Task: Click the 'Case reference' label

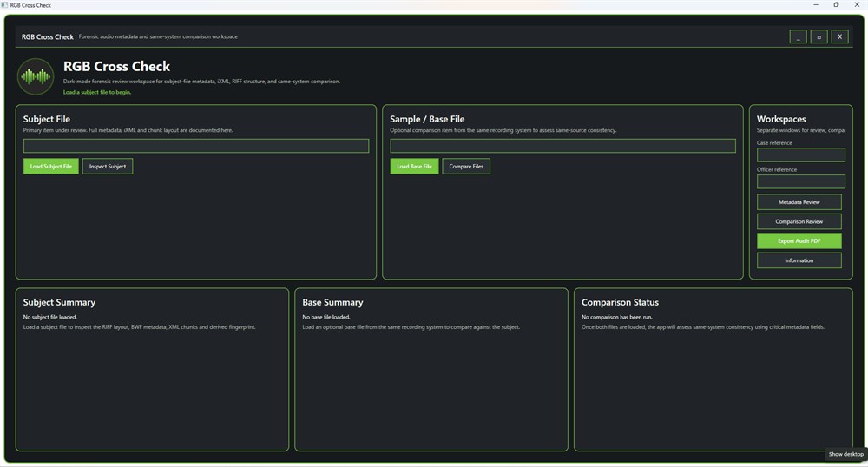Action: (x=774, y=142)
